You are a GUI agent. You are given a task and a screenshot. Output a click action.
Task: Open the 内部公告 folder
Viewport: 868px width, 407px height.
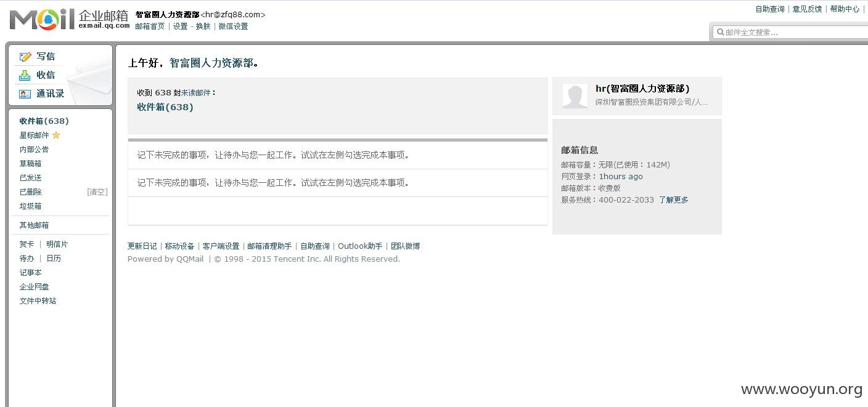(34, 149)
